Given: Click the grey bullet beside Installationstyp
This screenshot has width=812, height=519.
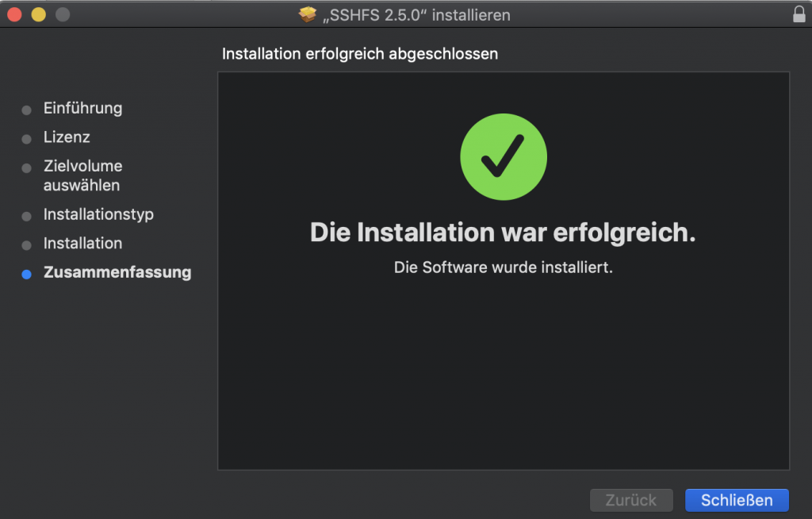Looking at the screenshot, I should pos(26,216).
